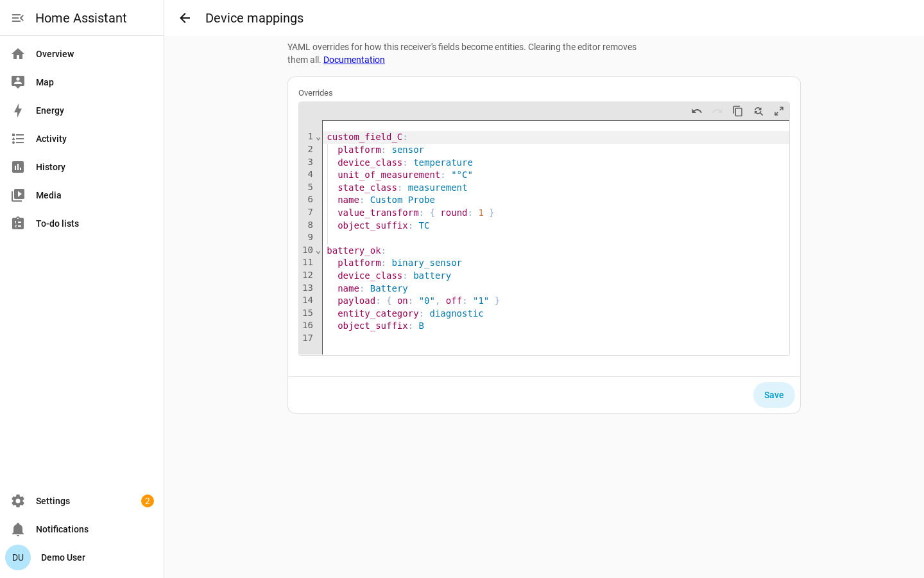Copy YAML with the clipboard icon
The width and height of the screenshot is (924, 578).
pyautogui.click(x=738, y=111)
